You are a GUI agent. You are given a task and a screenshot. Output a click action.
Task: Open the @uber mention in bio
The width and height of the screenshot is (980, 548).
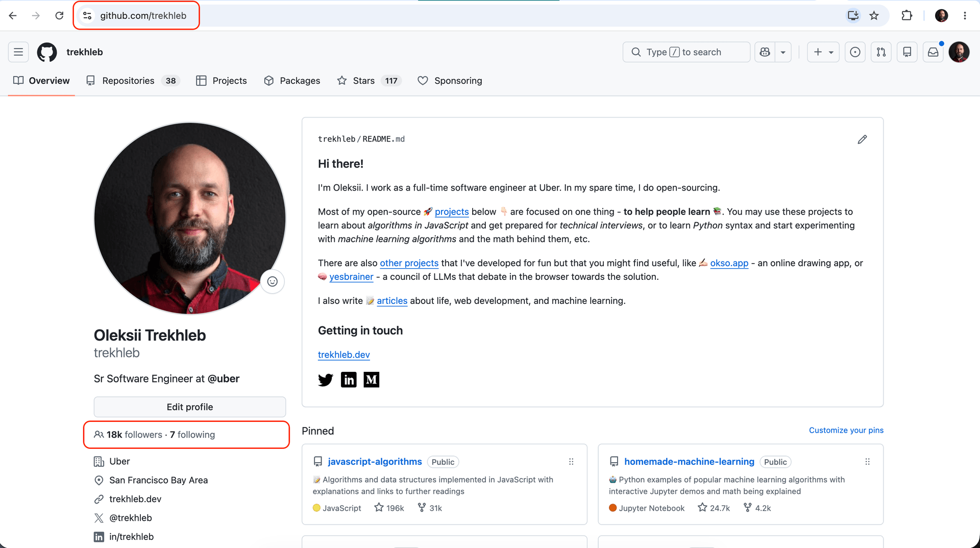[x=224, y=378]
